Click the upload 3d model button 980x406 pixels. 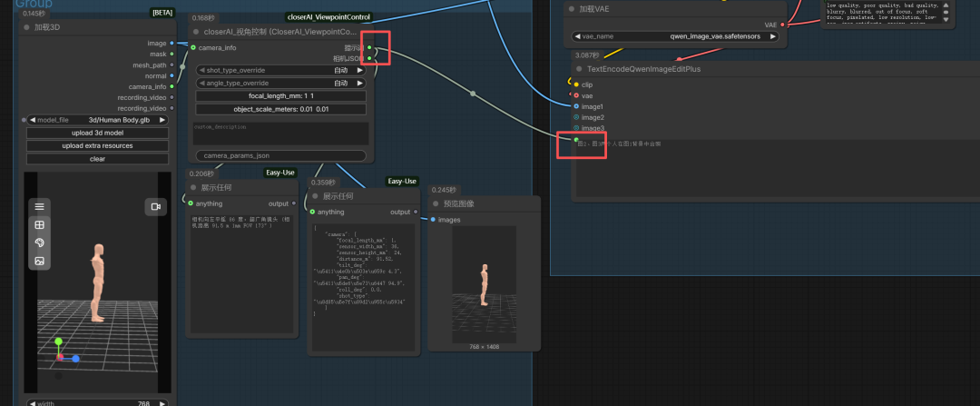pos(97,133)
